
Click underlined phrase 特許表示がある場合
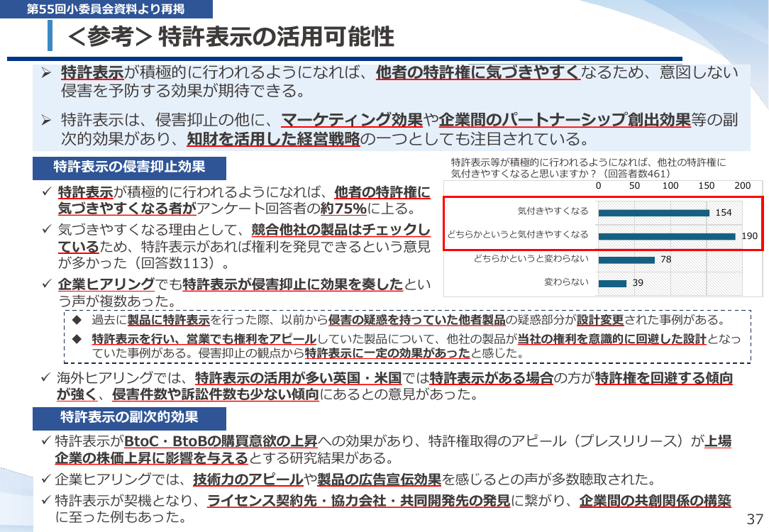(x=492, y=378)
